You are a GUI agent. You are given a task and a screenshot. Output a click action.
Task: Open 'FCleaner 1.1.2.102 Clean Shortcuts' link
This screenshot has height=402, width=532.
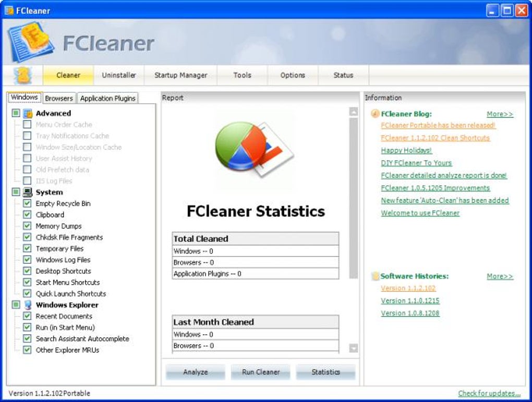pyautogui.click(x=436, y=138)
